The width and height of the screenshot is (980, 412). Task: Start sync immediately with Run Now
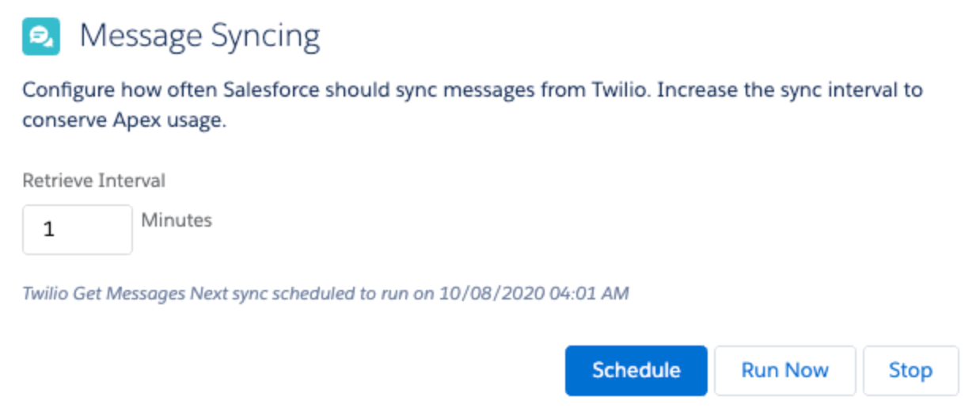click(x=784, y=370)
